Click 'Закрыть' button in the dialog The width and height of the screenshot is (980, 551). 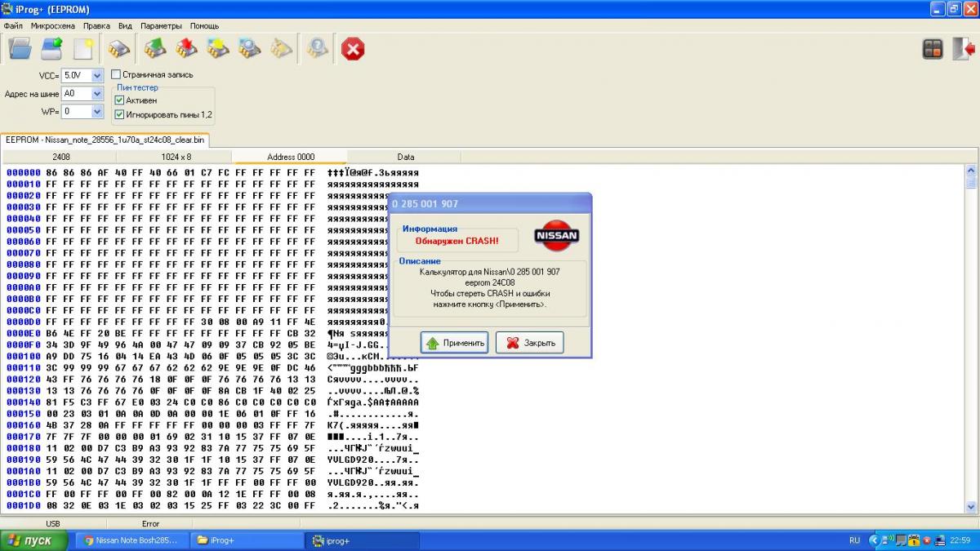pos(530,343)
